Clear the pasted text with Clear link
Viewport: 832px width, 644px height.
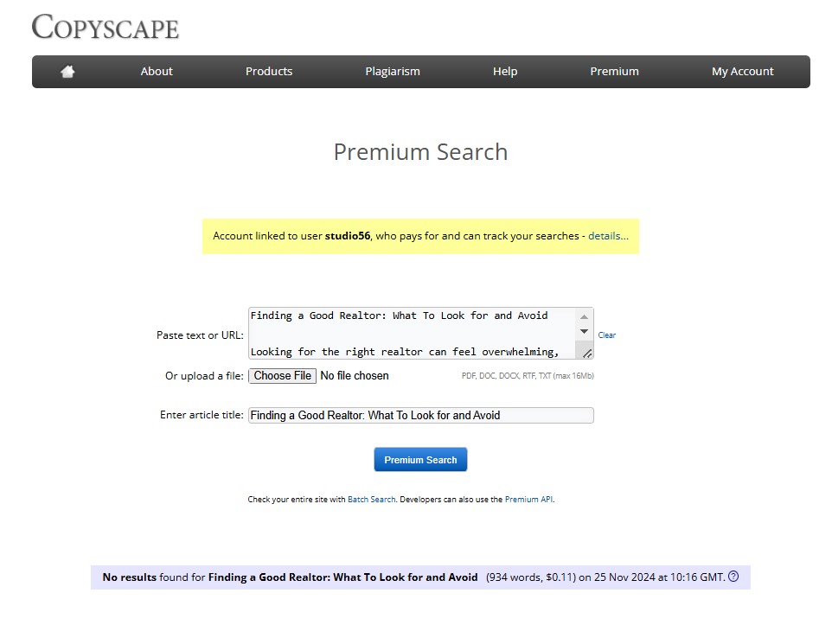coord(607,335)
